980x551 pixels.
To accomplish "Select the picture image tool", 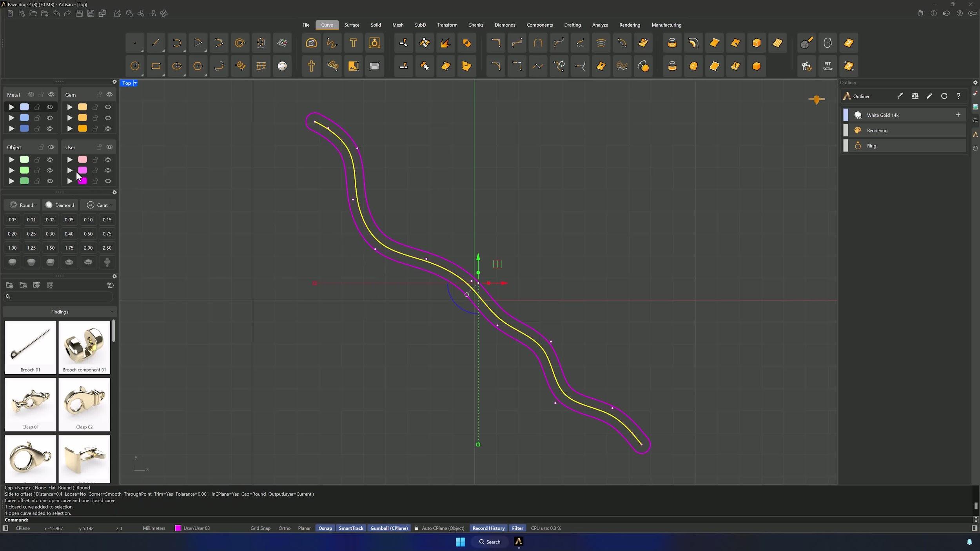I will click(353, 66).
